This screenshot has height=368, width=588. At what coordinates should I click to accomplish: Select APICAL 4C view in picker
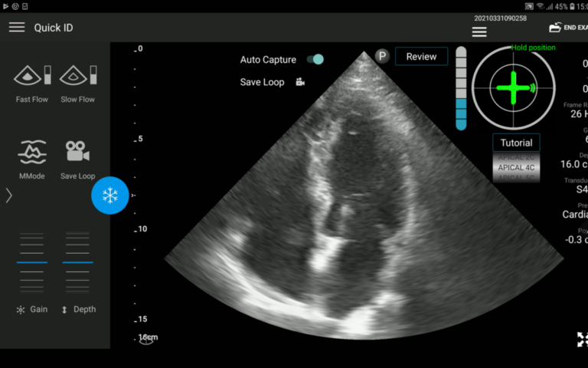tap(516, 167)
